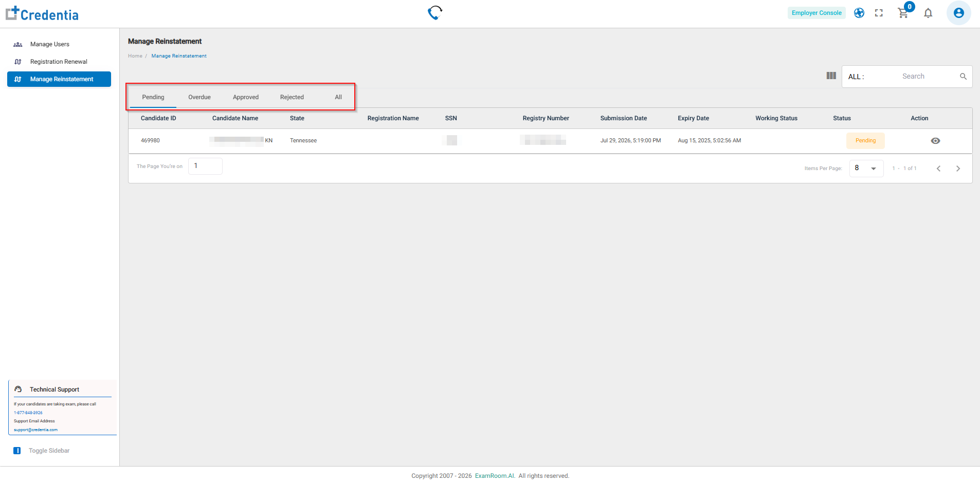Sort by Expiry Date column header
The image size is (980, 483).
pos(693,118)
